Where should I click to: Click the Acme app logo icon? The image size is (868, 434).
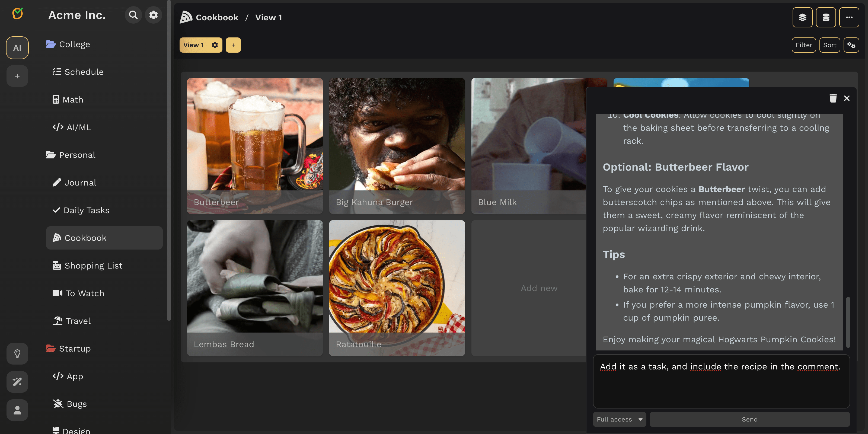click(x=18, y=14)
